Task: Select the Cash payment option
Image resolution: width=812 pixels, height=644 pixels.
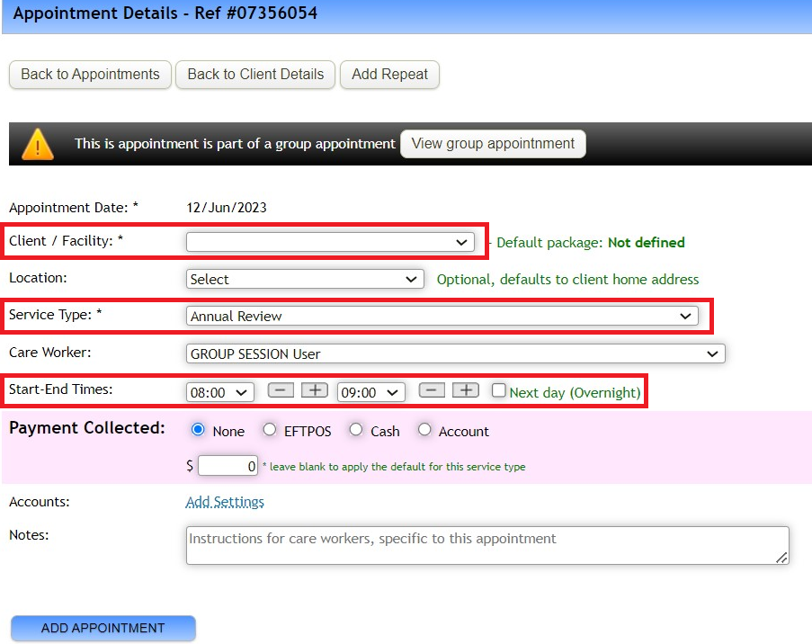Action: click(355, 430)
